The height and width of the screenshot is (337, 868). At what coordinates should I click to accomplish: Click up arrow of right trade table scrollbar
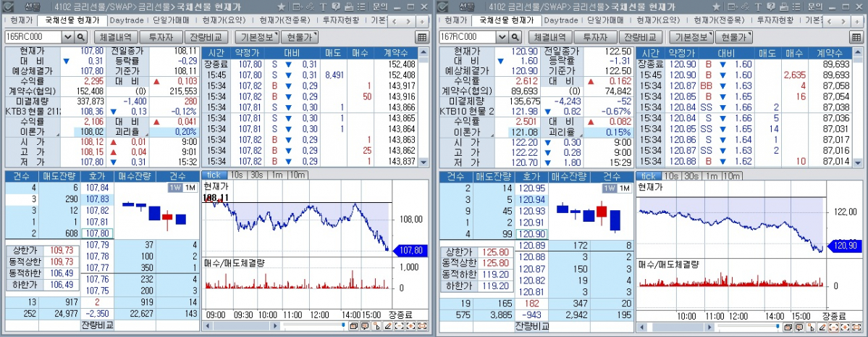pos(858,53)
